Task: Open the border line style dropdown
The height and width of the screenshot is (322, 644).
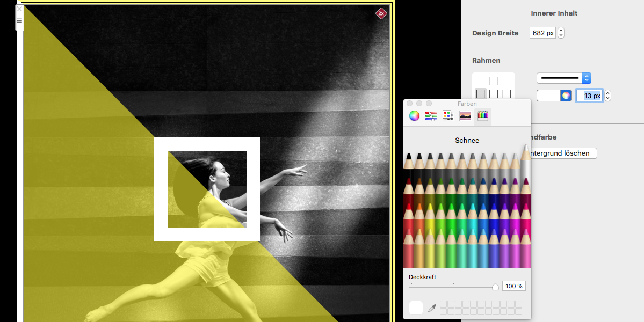Action: (564, 78)
